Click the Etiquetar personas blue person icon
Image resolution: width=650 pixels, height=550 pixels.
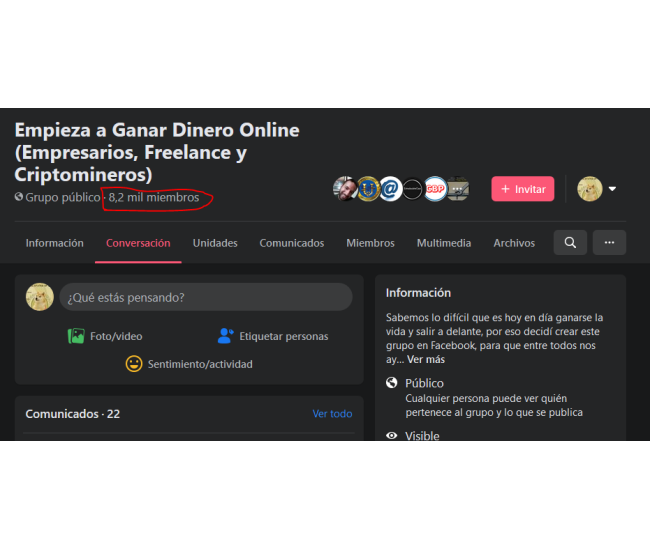click(226, 336)
